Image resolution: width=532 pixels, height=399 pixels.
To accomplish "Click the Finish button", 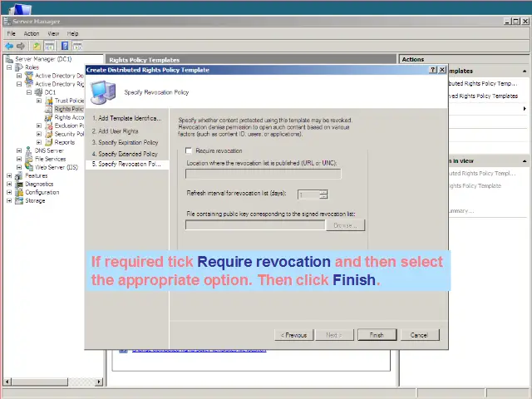I will [x=377, y=335].
